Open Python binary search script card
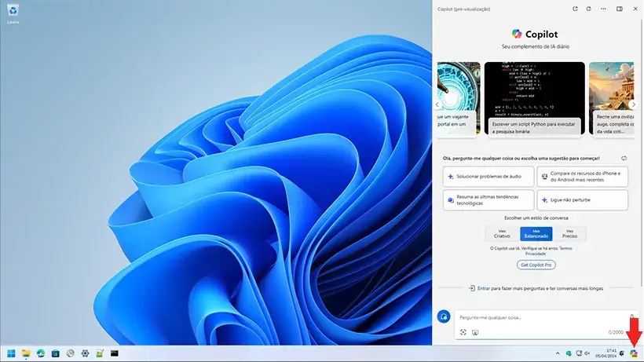Image resolution: width=644 pixels, height=362 pixels. [x=534, y=98]
